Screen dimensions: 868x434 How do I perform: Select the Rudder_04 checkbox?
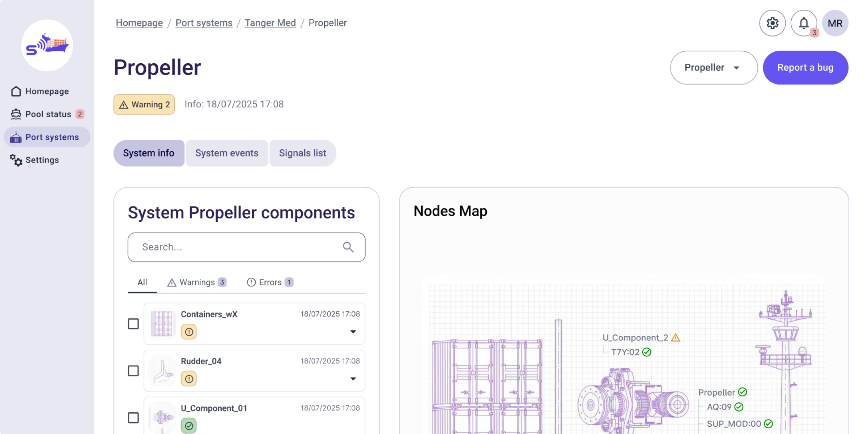click(x=133, y=371)
